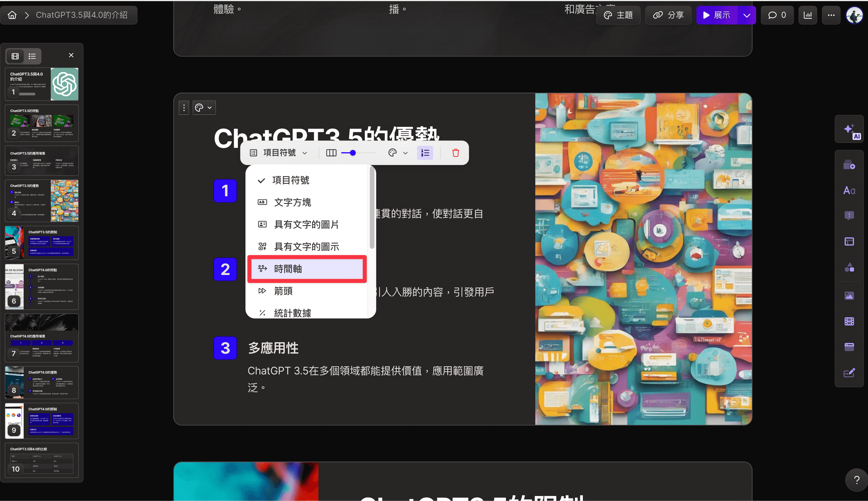Open the AI assistant sparkle icon
868x501 pixels.
tap(849, 130)
